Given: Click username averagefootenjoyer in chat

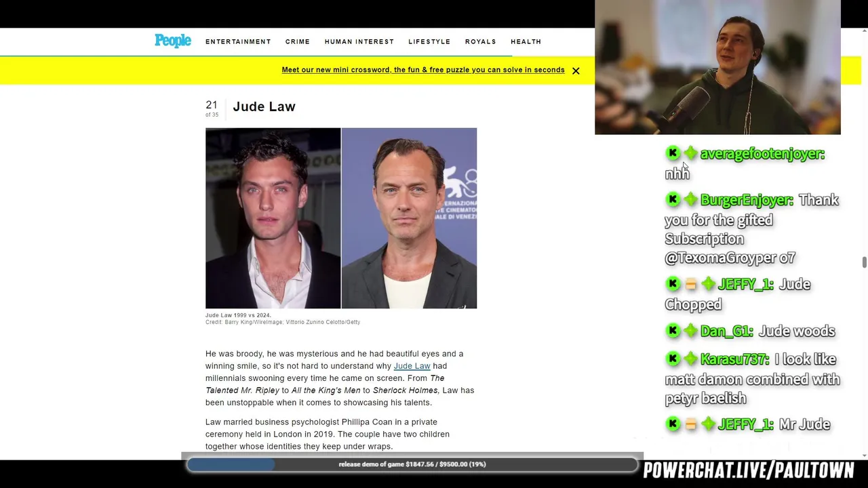Looking at the screenshot, I should [762, 154].
